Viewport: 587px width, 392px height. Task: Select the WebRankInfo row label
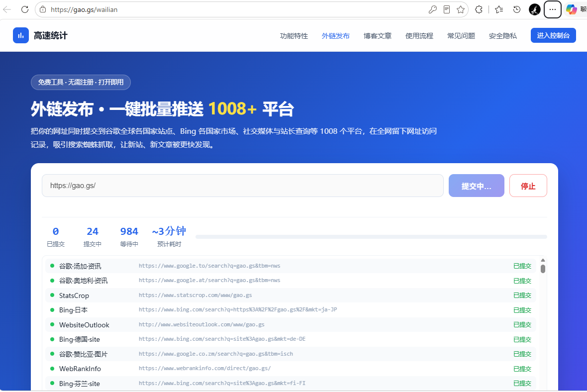pos(80,369)
